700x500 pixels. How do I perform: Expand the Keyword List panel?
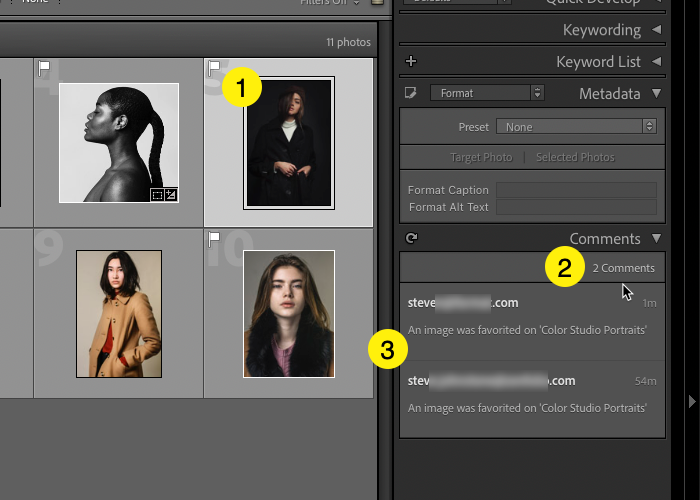tap(656, 62)
